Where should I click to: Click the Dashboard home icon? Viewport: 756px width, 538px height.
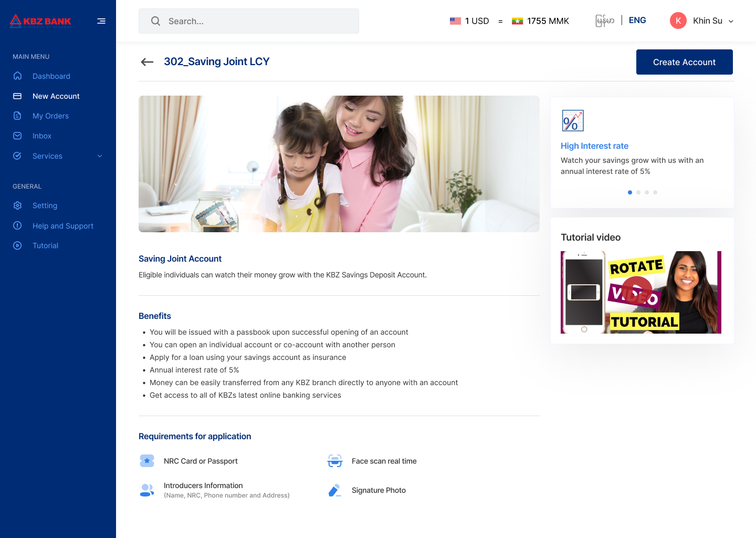[x=17, y=76]
